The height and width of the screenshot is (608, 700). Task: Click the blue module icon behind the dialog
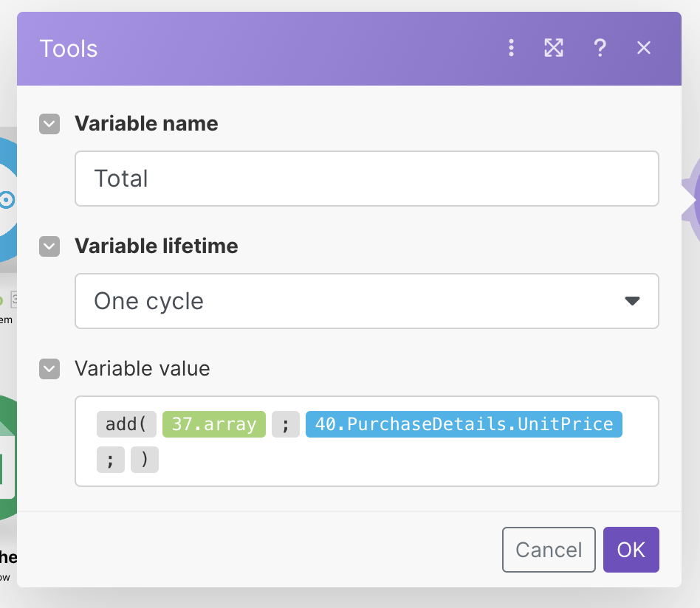coord(7,199)
